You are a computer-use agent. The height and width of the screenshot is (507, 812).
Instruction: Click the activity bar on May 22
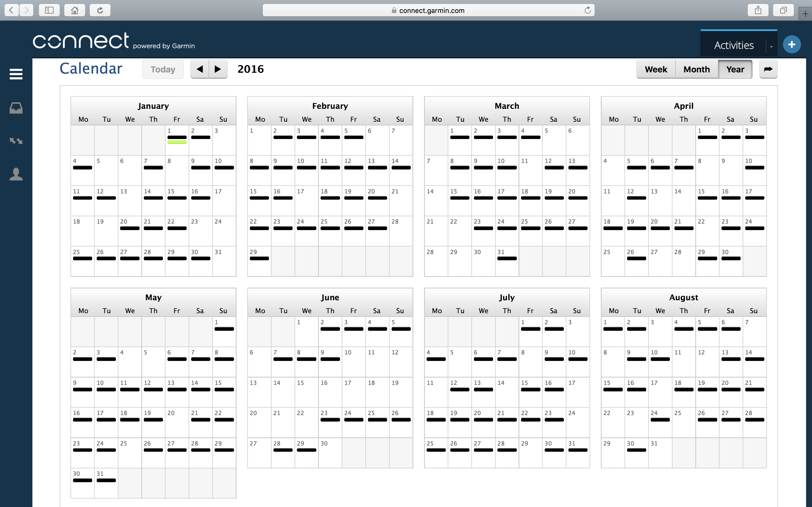tap(224, 420)
